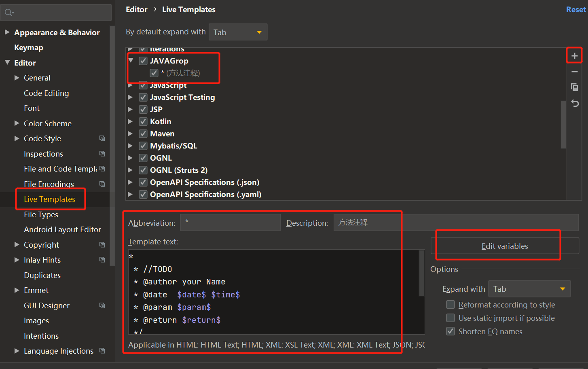
Task: Click Editor in the breadcrumb header
Action: (137, 9)
